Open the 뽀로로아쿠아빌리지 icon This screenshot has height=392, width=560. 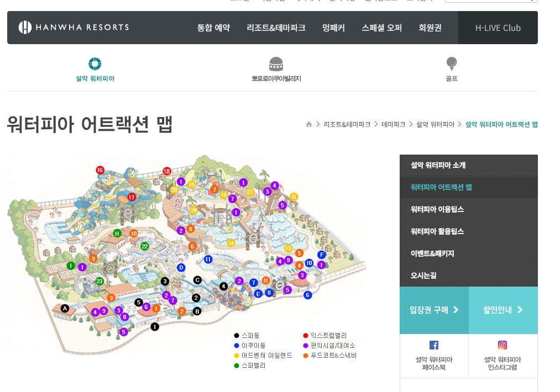coord(276,64)
